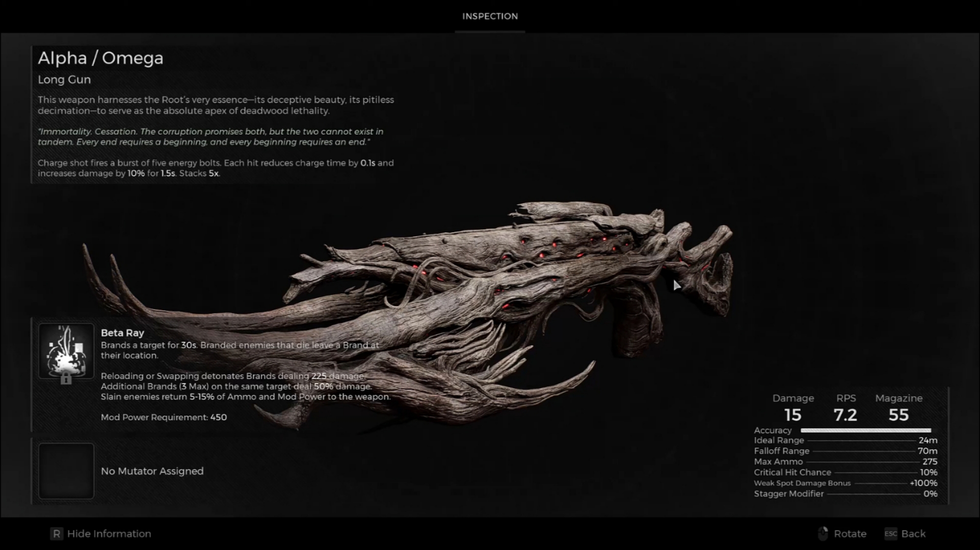Click the Rotate label
The height and width of the screenshot is (550, 980).
coord(850,534)
